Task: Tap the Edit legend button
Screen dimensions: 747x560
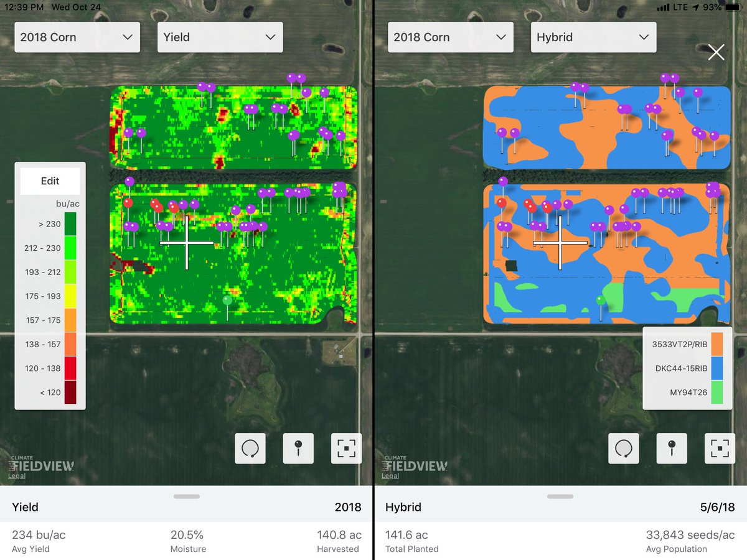Action: coord(50,181)
